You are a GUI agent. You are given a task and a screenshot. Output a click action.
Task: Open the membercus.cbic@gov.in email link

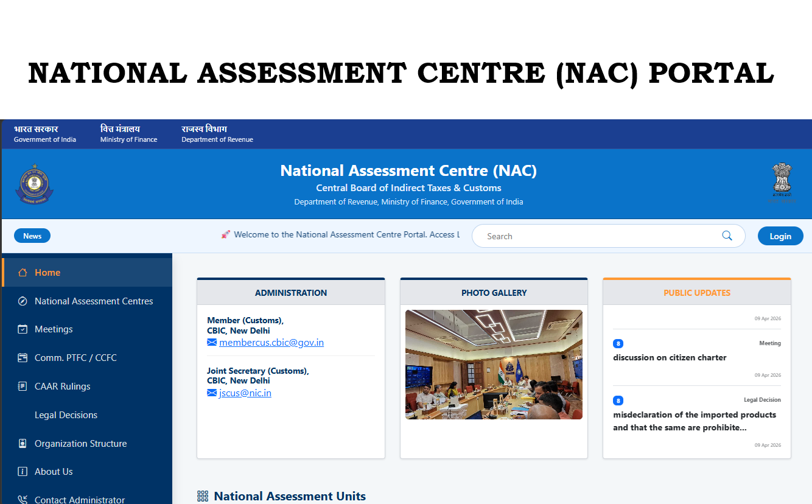tap(271, 343)
